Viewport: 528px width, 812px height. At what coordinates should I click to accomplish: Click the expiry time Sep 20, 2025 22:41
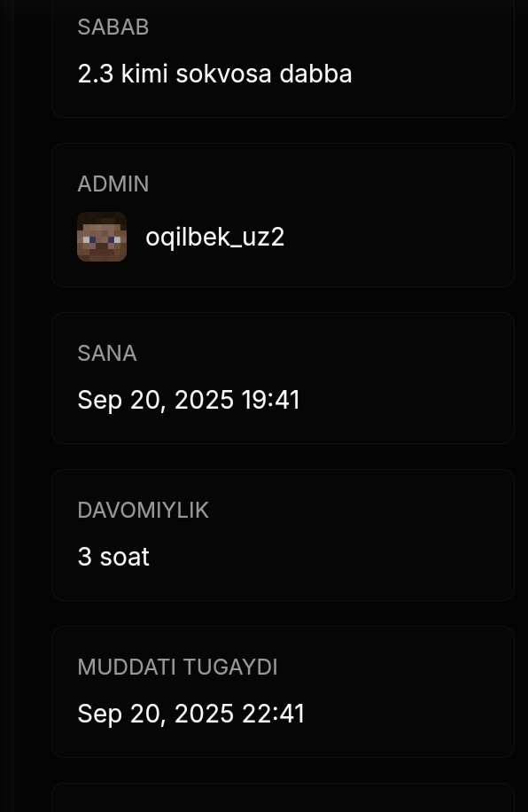point(191,714)
